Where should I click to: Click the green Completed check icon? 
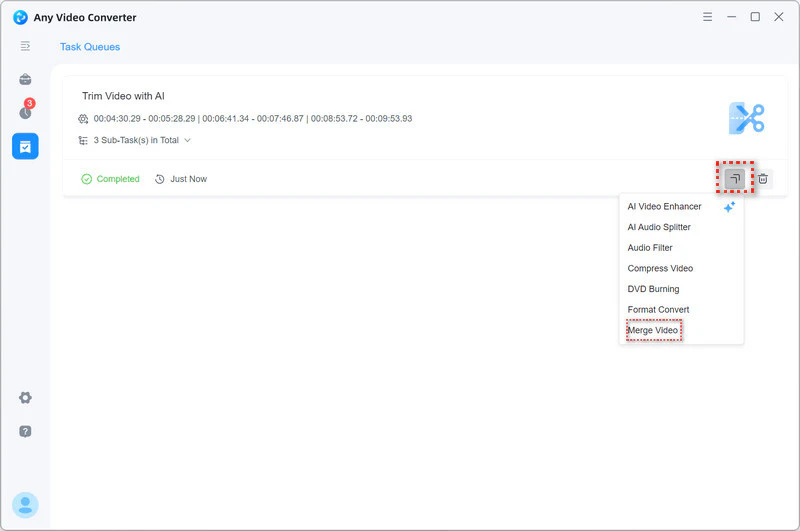(x=87, y=179)
